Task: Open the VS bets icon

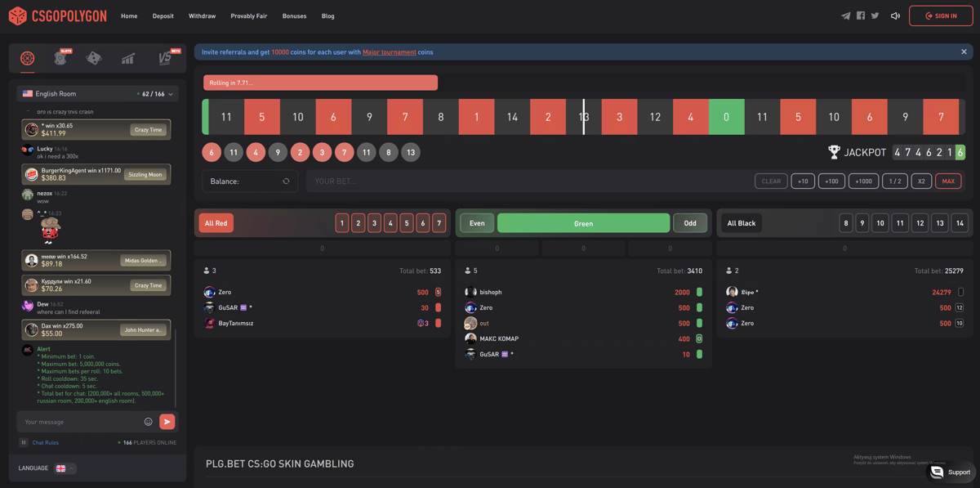Action: click(x=166, y=58)
